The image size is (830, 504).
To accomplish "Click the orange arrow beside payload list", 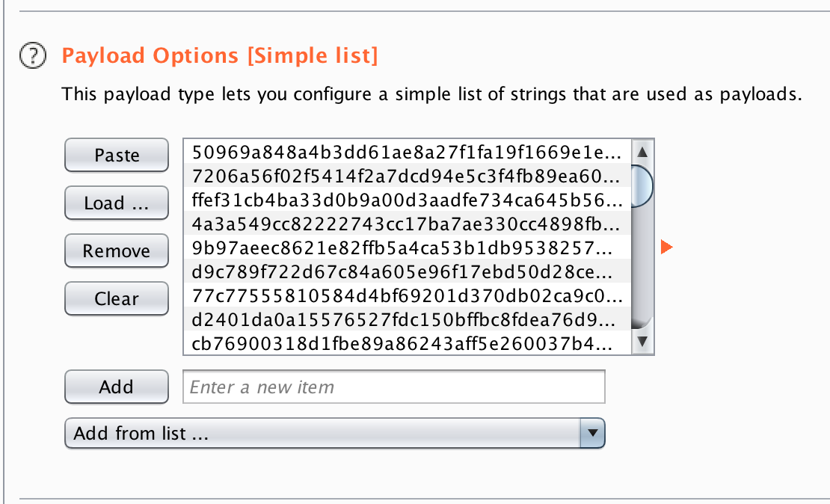I will pos(667,247).
